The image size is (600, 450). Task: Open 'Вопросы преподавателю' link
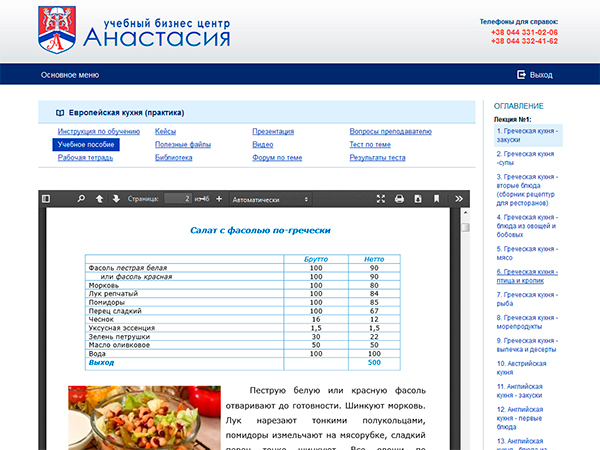pos(390,132)
